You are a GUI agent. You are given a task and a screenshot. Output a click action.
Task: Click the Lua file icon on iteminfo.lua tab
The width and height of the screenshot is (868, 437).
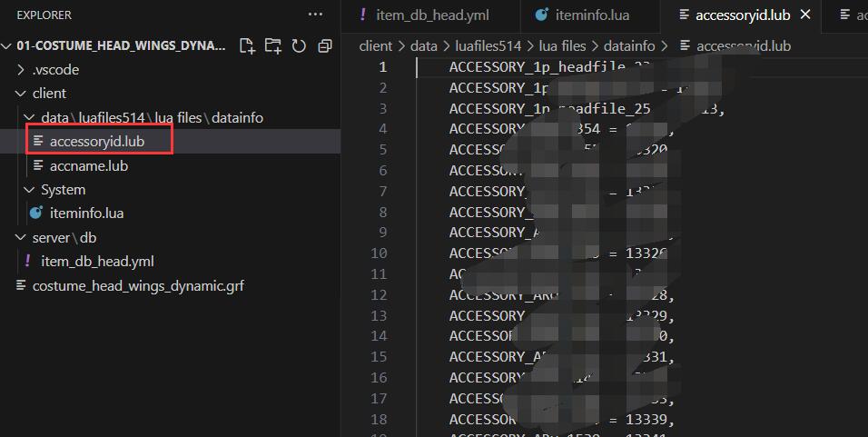pyautogui.click(x=542, y=15)
